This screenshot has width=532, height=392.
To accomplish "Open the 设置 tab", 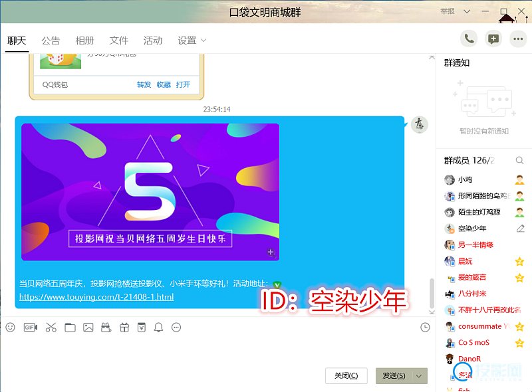I will [x=187, y=41].
